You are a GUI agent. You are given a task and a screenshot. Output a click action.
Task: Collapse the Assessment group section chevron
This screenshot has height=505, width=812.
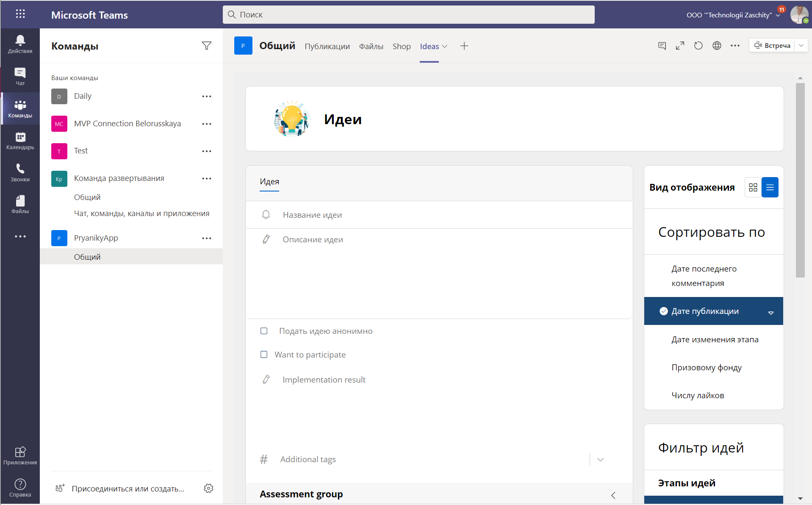tap(613, 495)
